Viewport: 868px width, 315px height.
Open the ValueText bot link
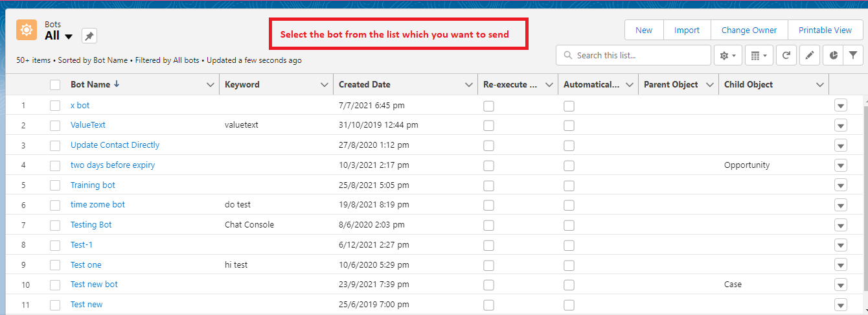[x=88, y=125]
